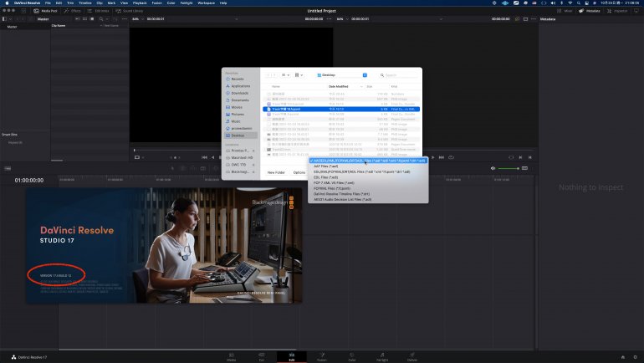Adjust the timeline volume slider

coord(519,169)
